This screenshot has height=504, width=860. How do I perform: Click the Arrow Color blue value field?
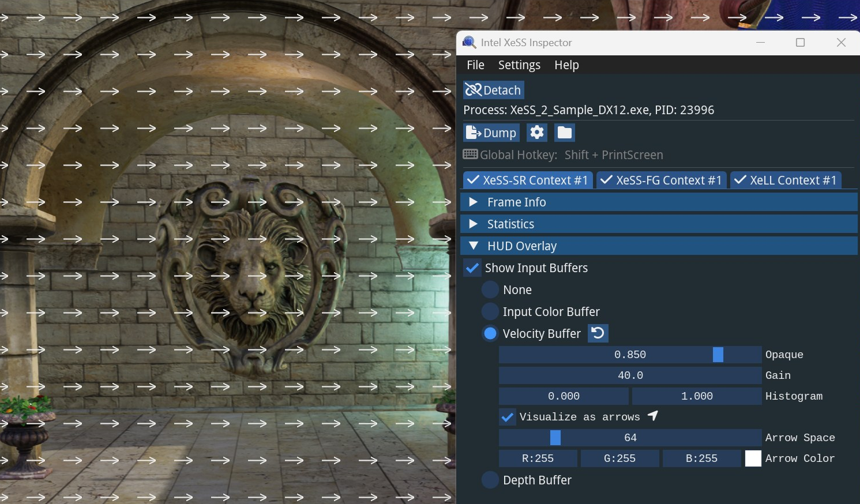pyautogui.click(x=701, y=458)
